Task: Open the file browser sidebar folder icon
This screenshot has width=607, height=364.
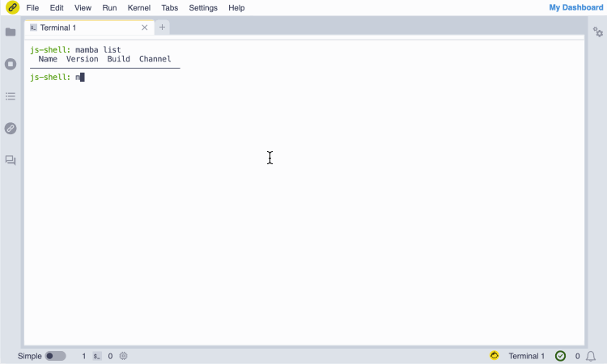Action: (x=11, y=32)
